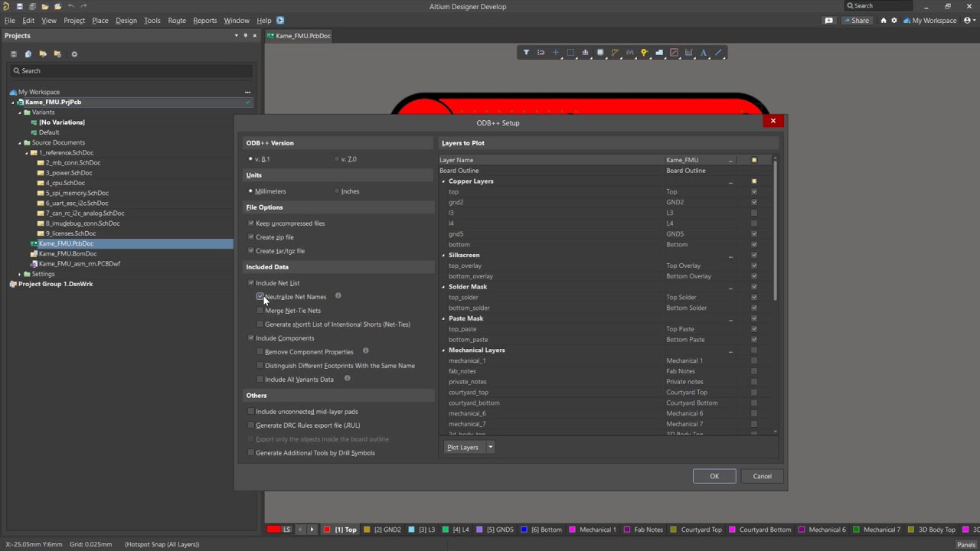Enable Merge Net-Tie Nets checkbox
Screen dimensions: 980x551
tap(260, 311)
